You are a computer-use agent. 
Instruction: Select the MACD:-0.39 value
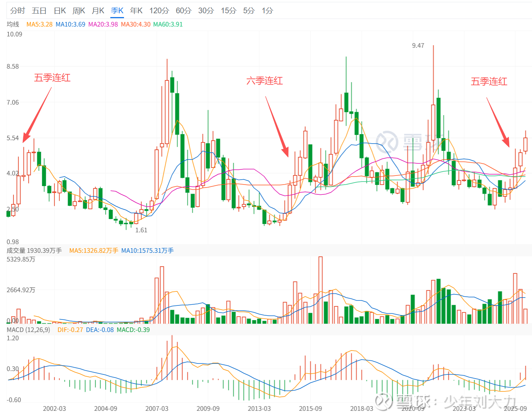[x=133, y=330]
